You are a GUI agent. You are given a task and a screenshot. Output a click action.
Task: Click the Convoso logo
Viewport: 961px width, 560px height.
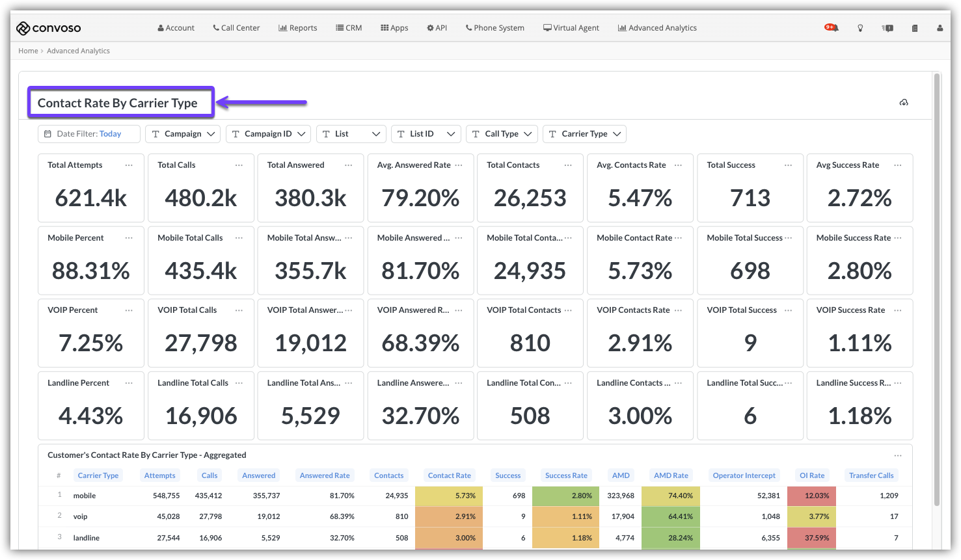(49, 28)
